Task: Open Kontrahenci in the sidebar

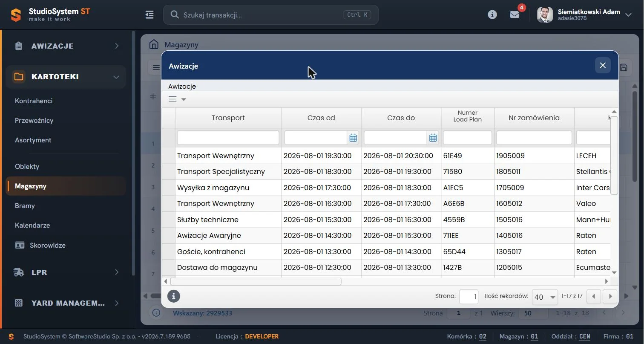Action: pos(34,101)
